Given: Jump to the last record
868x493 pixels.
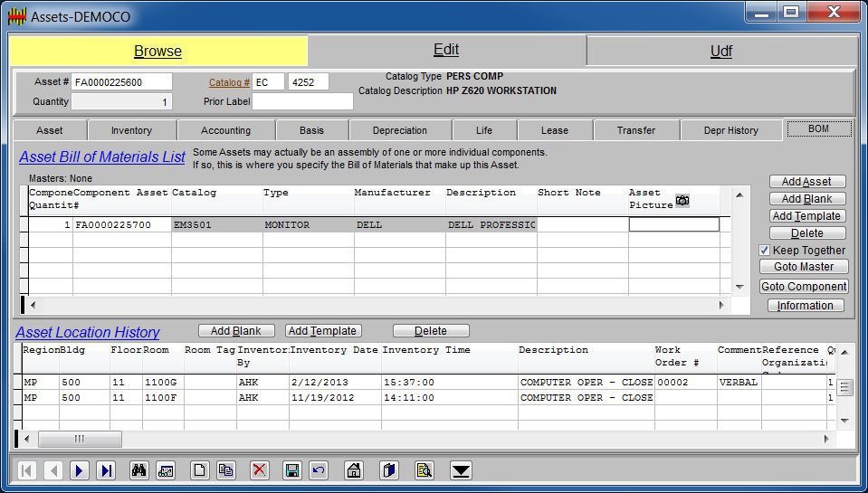Looking at the screenshot, I should click(106, 470).
